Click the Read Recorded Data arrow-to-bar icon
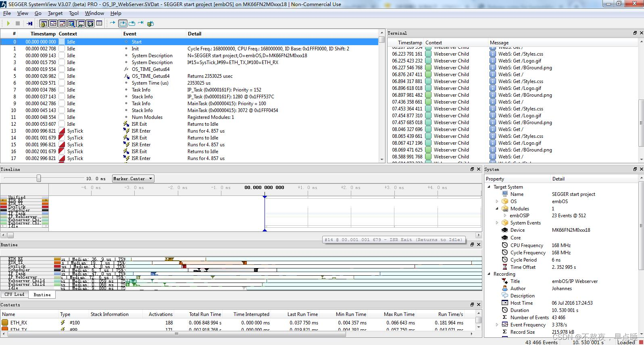Image resolution: width=644 pixels, height=345 pixels. pos(29,23)
